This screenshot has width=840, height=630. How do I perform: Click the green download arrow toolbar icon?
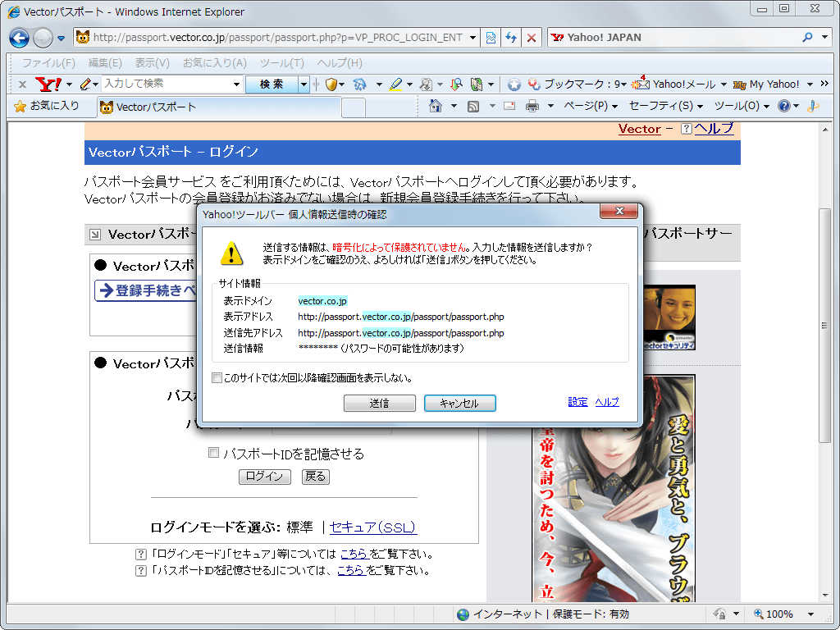click(x=456, y=84)
